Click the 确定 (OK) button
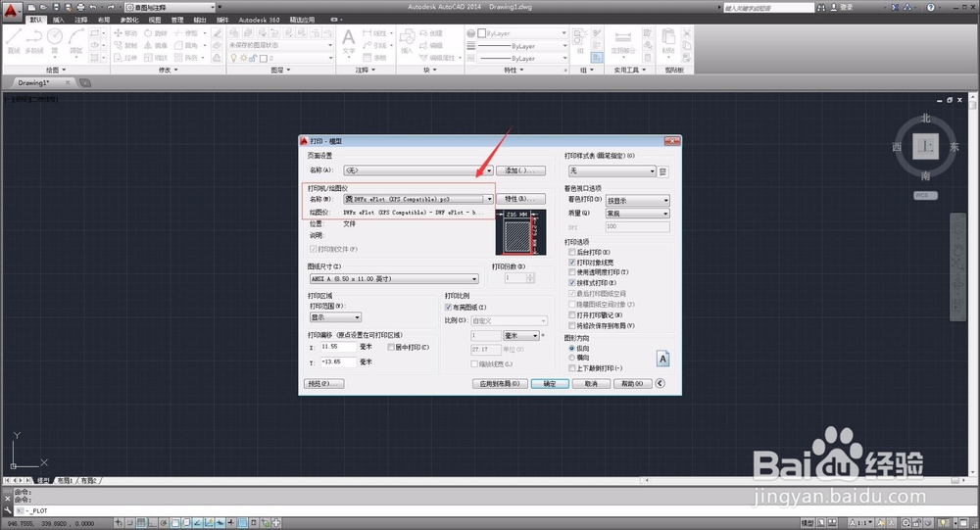Screen dimensions: 980x530 pyautogui.click(x=550, y=384)
